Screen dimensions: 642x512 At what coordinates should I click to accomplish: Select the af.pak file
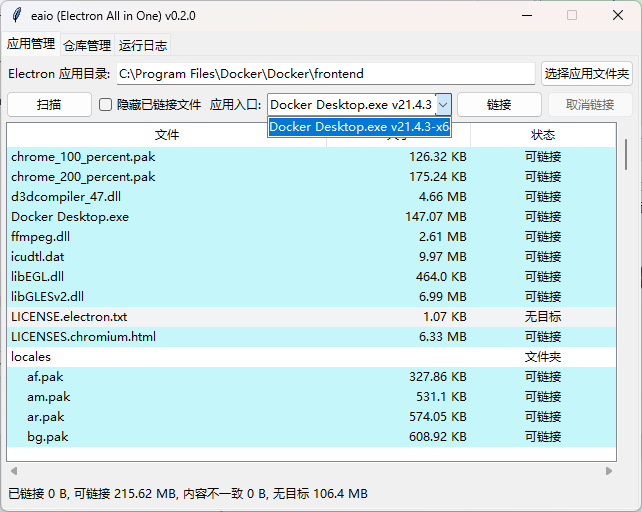pos(311,377)
